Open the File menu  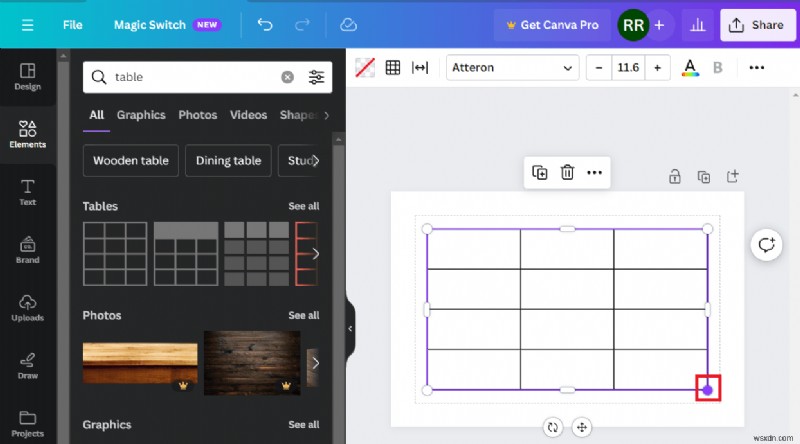point(72,25)
